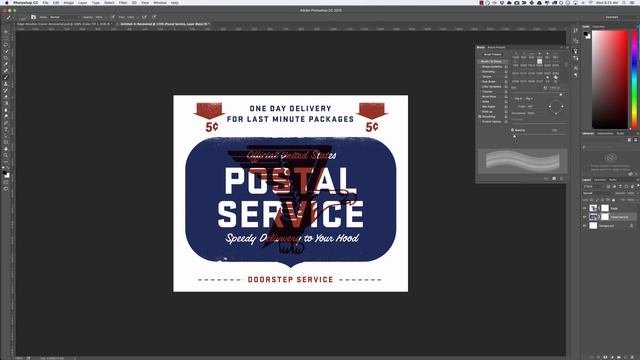Select the Horizontal Type tool in the toolbar
The width and height of the screenshot is (640, 360).
(6, 129)
